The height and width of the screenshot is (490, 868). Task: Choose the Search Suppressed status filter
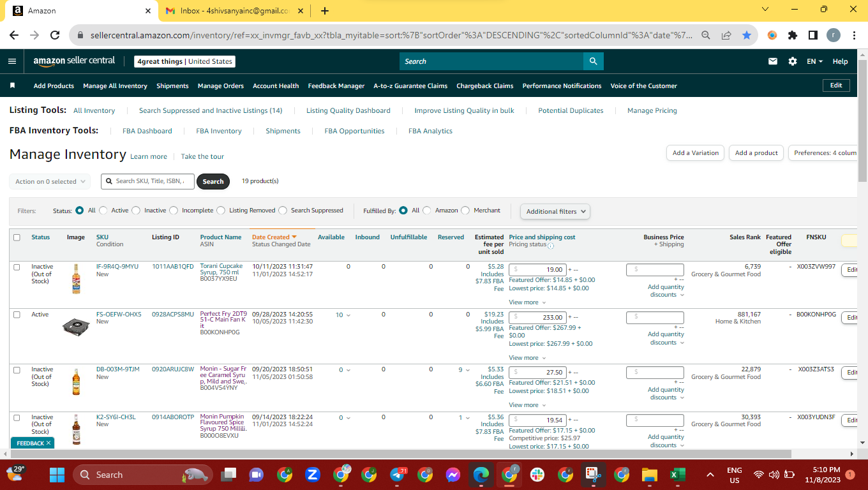point(283,211)
